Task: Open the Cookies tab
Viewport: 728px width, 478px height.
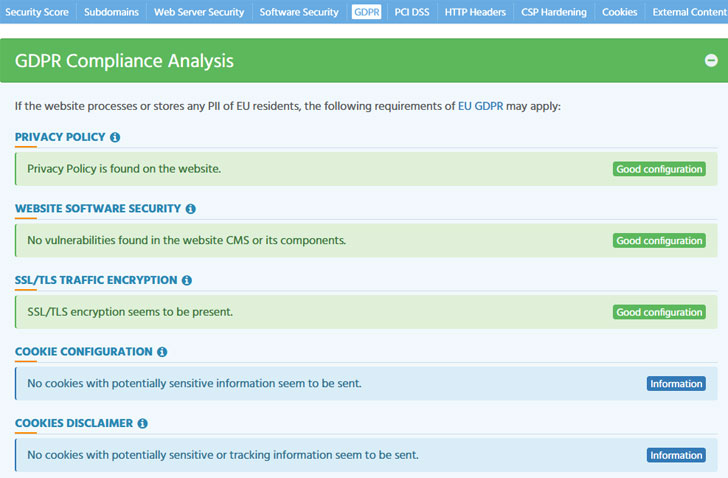Action: pos(619,12)
